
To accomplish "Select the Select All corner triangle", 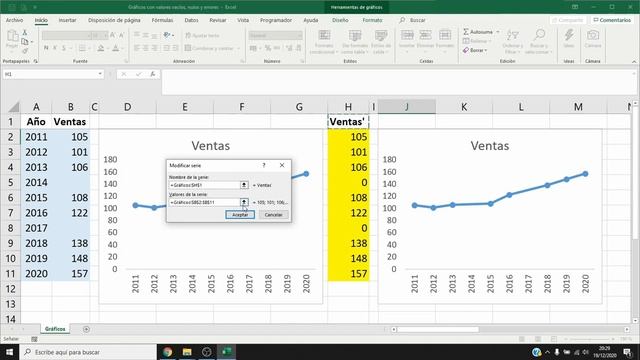I will (x=14, y=107).
